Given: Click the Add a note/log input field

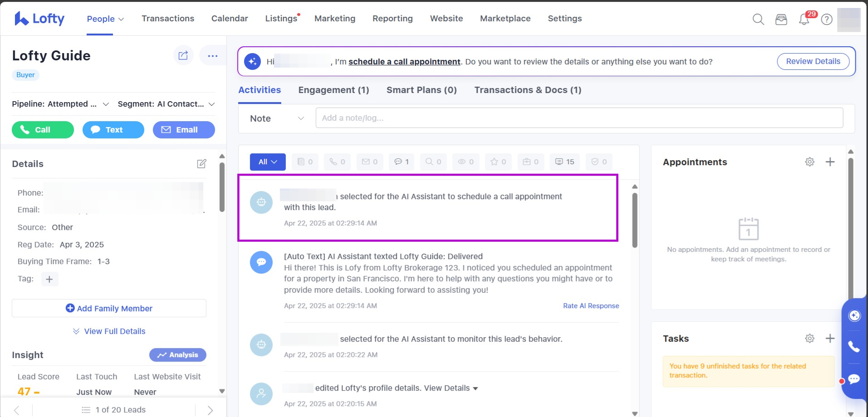Looking at the screenshot, I should pyautogui.click(x=579, y=118).
